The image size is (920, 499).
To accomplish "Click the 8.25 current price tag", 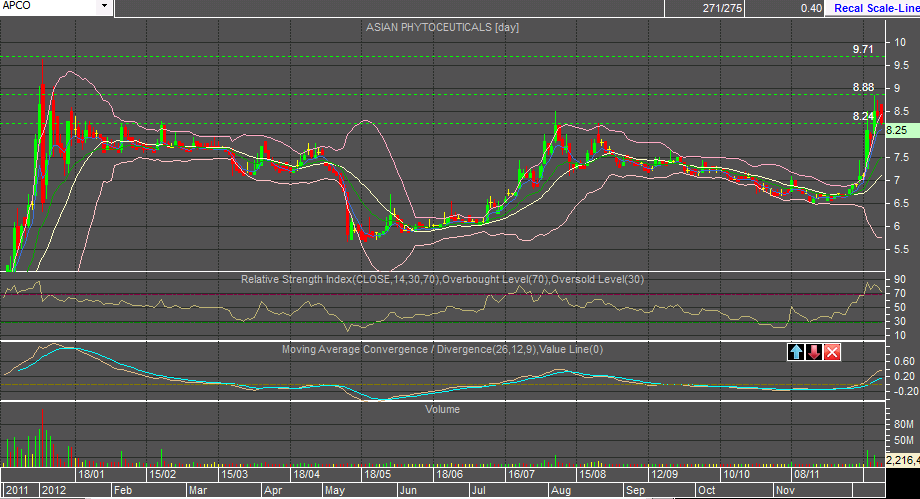I will coord(902,130).
